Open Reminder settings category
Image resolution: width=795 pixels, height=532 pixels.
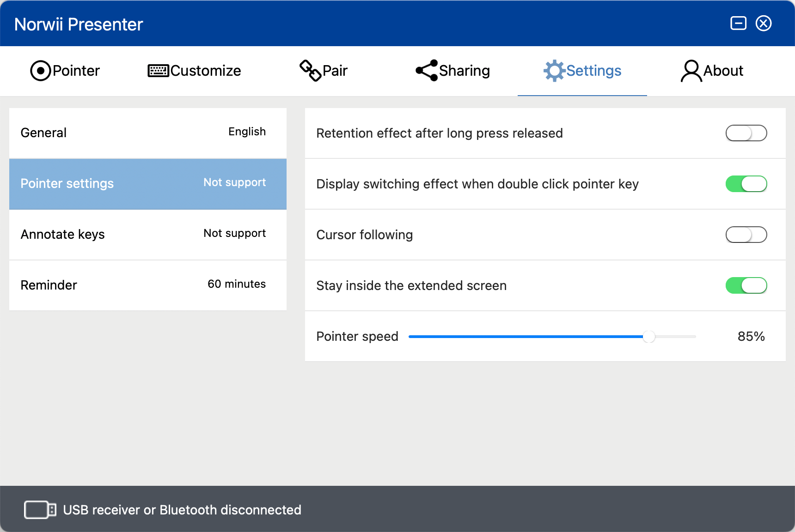pyautogui.click(x=148, y=285)
